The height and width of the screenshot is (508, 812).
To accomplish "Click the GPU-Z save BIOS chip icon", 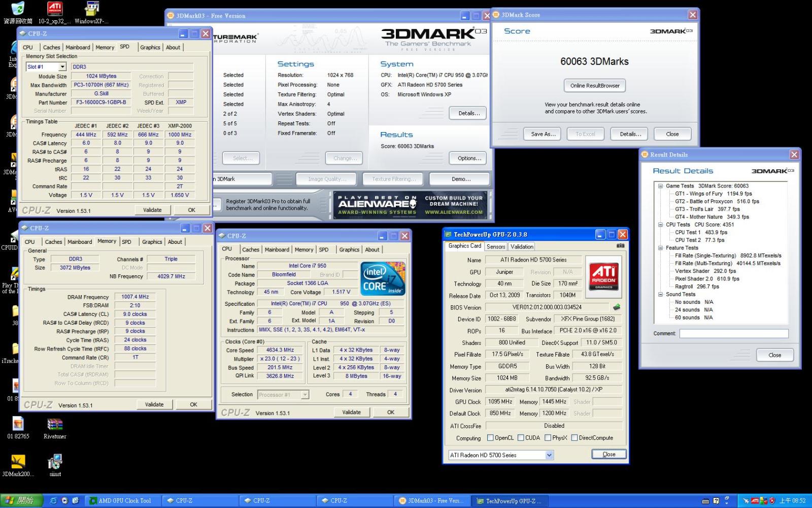I will pyautogui.click(x=617, y=307).
